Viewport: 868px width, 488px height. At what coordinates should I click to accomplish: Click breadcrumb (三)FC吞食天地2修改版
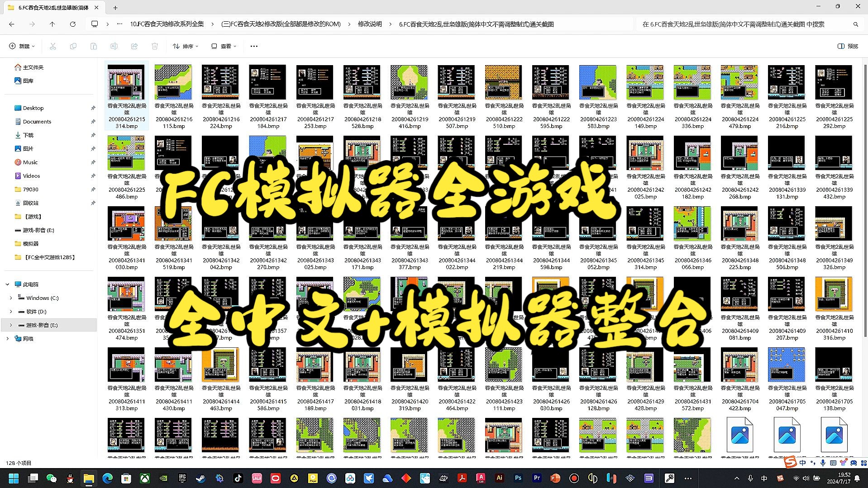281,24
